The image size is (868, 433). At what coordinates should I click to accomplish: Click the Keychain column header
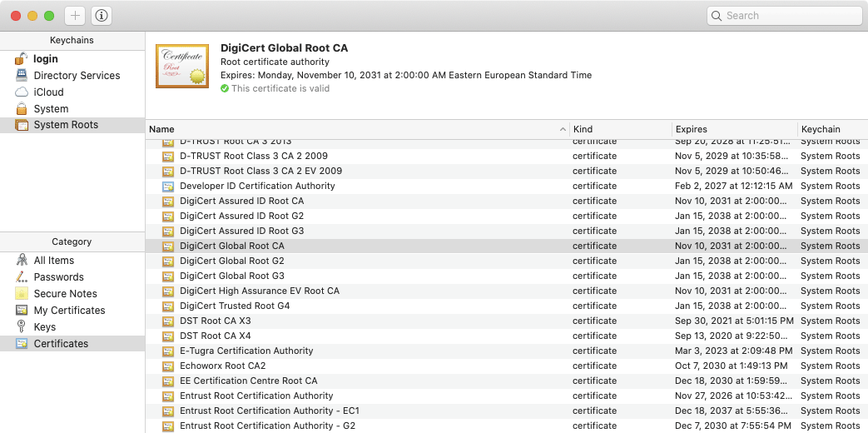pyautogui.click(x=831, y=130)
